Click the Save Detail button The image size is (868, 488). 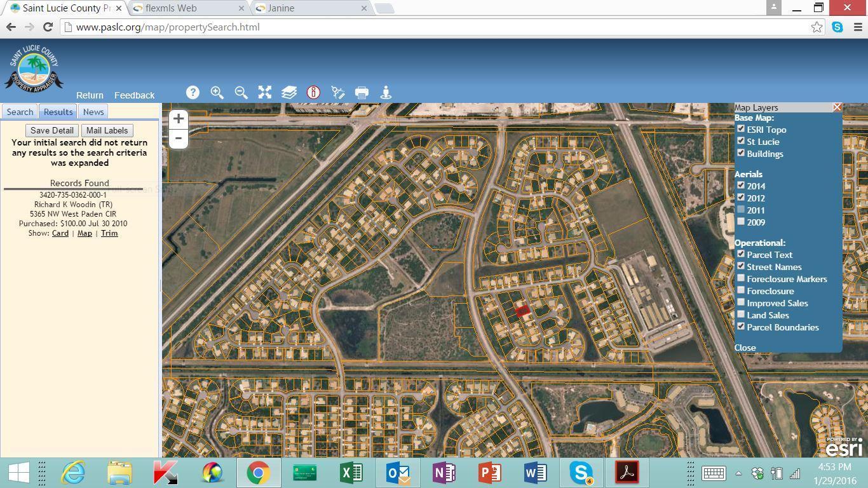tap(52, 130)
